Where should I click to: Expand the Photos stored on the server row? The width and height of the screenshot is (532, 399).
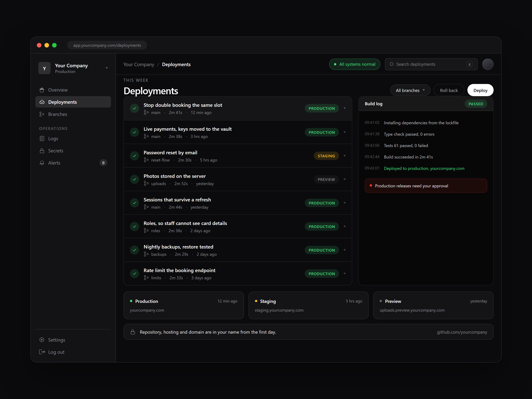point(345,179)
